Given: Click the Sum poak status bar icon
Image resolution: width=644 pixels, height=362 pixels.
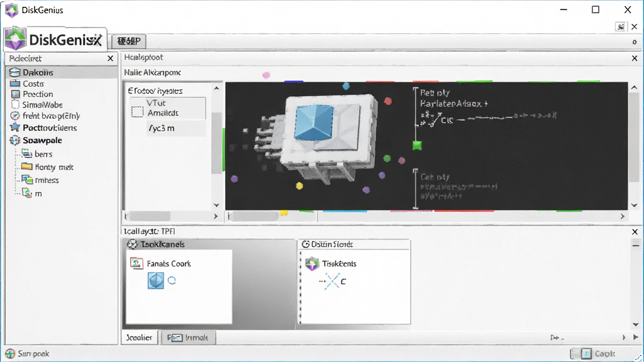Looking at the screenshot, I should tap(10, 353).
